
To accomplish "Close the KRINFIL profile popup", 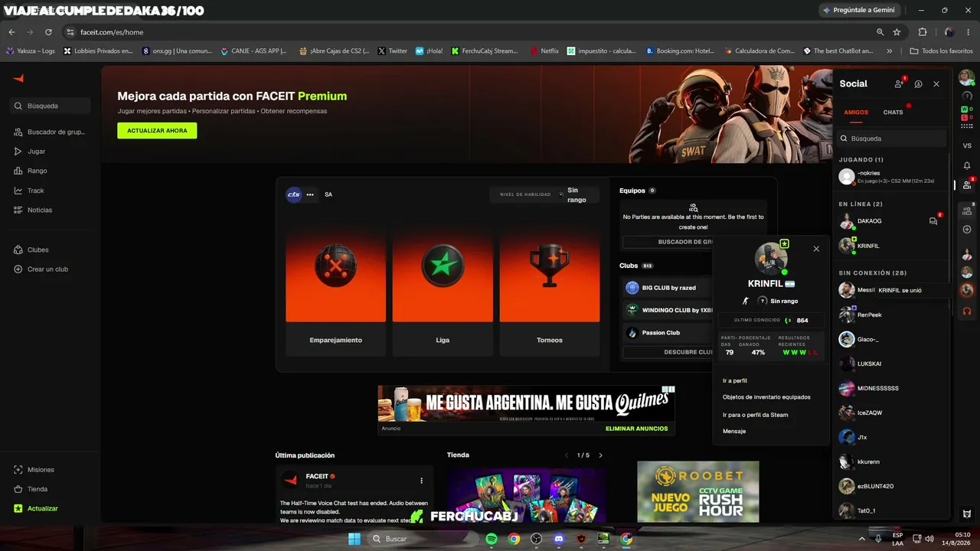I will [x=816, y=249].
